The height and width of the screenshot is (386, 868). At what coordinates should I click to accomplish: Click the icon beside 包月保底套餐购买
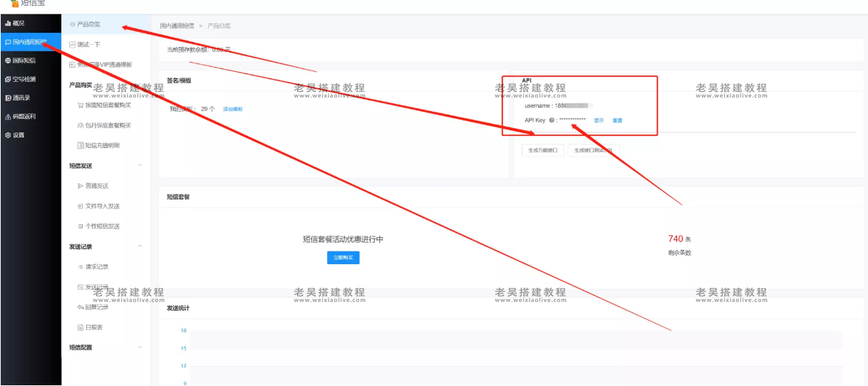(81, 125)
